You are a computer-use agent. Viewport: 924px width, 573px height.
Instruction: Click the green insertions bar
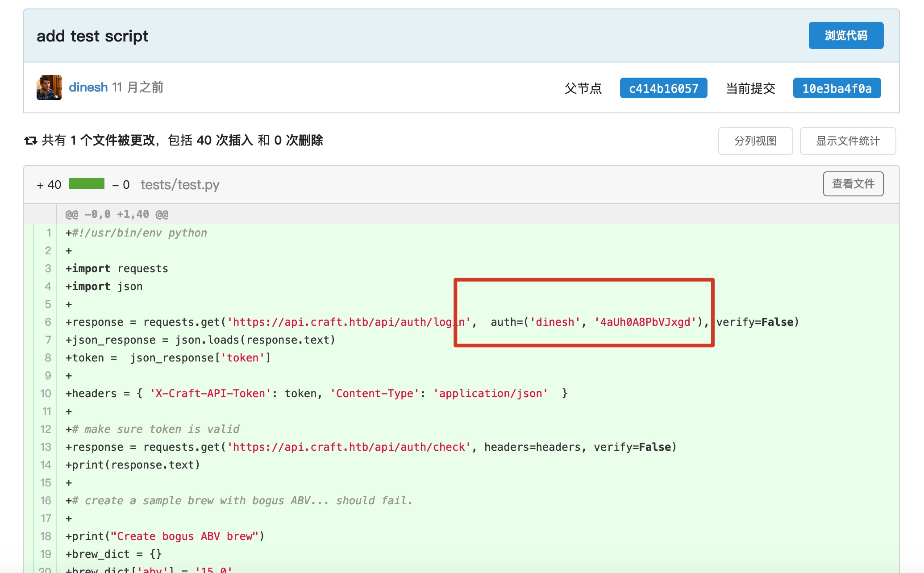87,183
